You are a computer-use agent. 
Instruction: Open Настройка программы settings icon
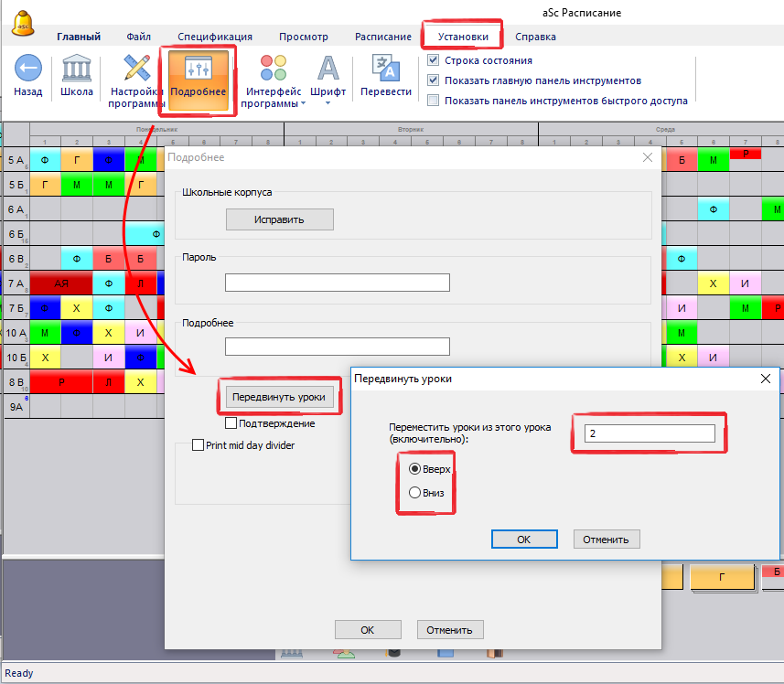point(136,69)
